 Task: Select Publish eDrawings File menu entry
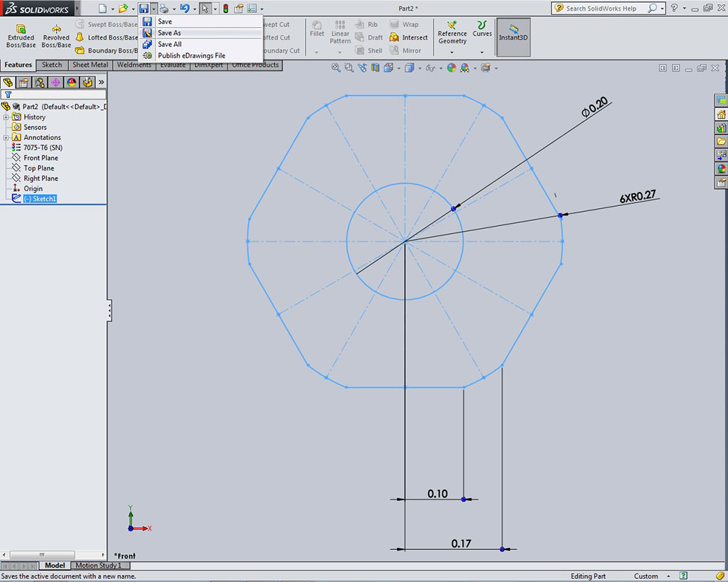coord(191,55)
